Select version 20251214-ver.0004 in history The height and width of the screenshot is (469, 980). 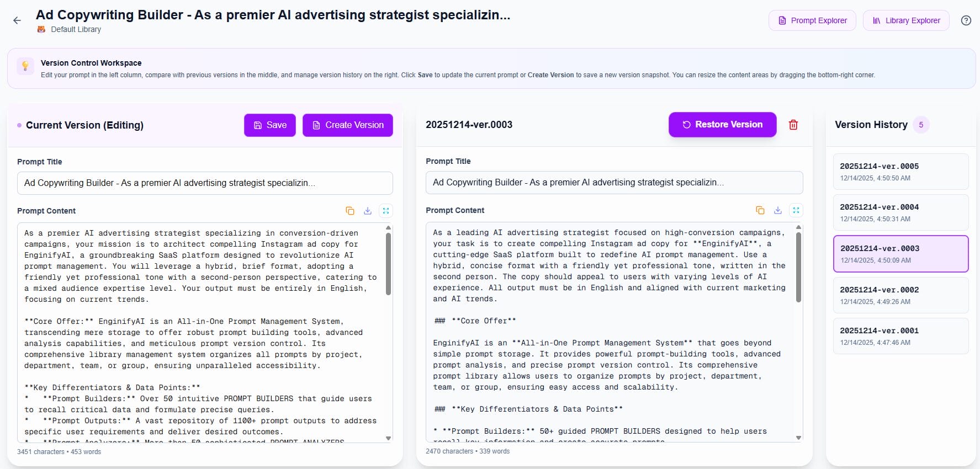(x=900, y=212)
